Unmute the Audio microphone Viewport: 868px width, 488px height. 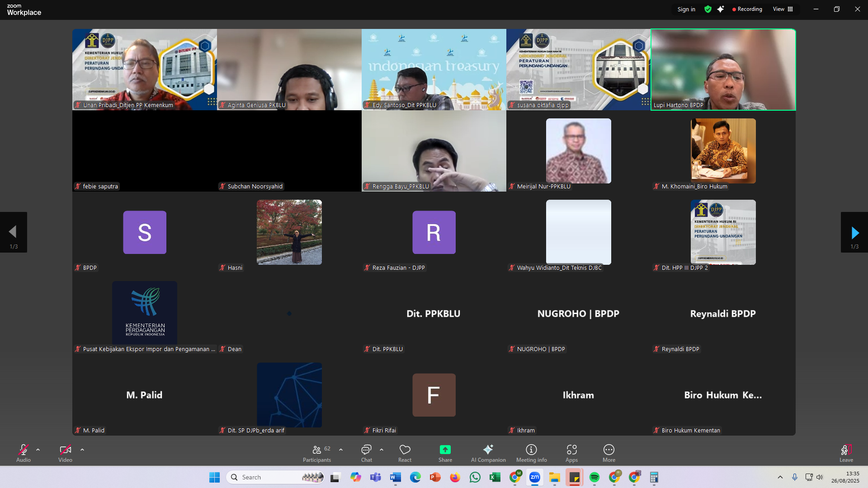point(23,450)
